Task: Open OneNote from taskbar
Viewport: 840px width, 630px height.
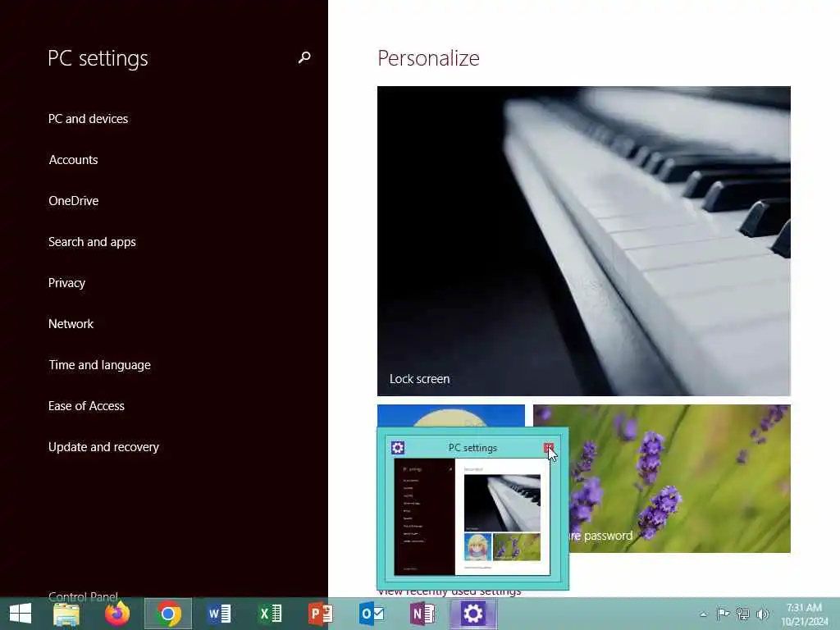Action: tap(422, 614)
